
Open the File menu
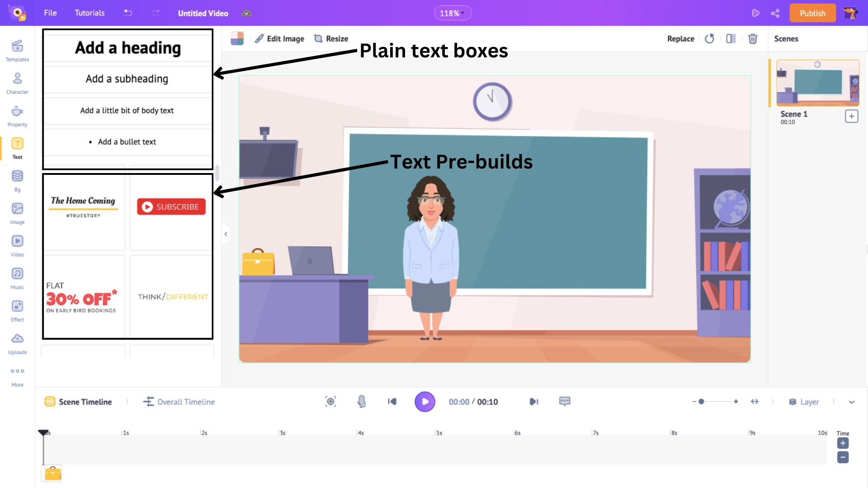(51, 13)
